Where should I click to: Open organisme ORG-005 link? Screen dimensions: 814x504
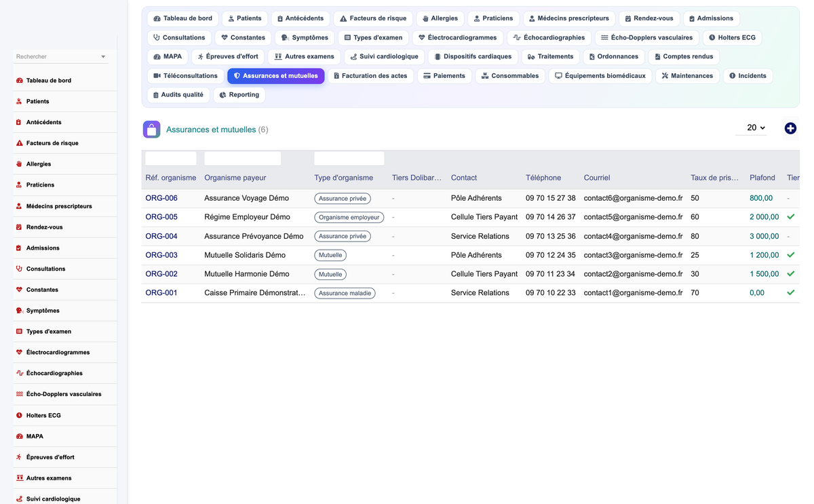(161, 217)
